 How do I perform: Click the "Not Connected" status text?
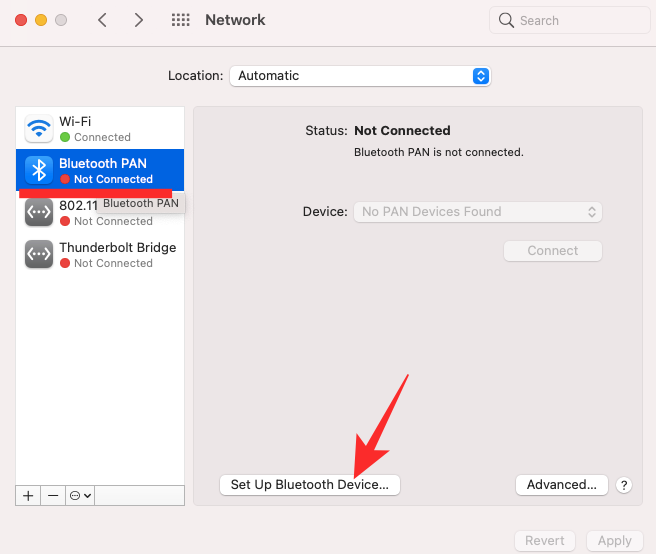(402, 131)
